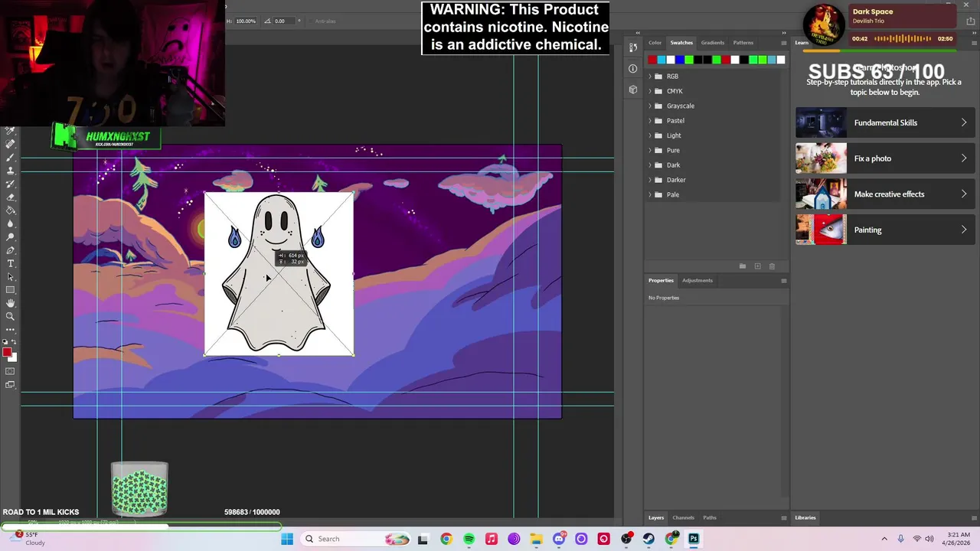Swap foreground and background colors
This screenshot has height=551, width=980.
tap(14, 342)
